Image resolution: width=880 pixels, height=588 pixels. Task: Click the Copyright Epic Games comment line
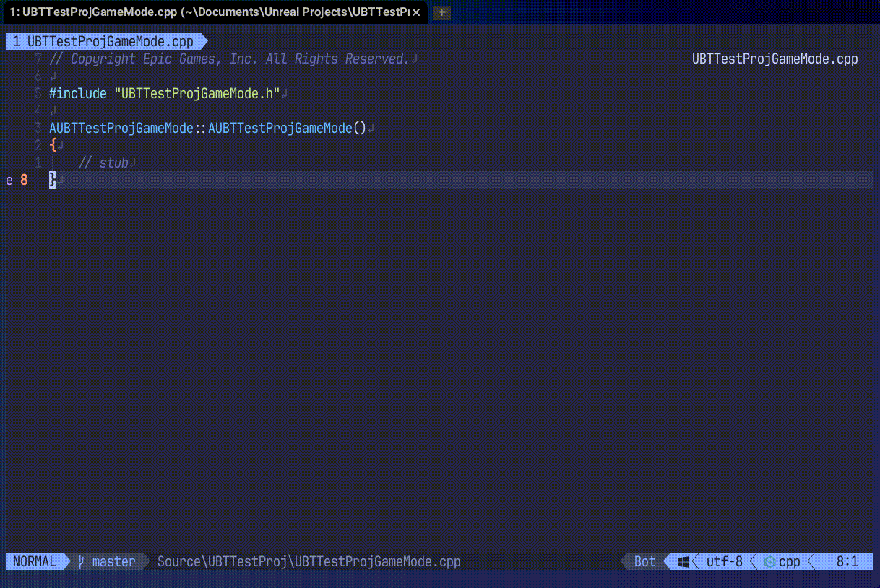click(x=230, y=59)
